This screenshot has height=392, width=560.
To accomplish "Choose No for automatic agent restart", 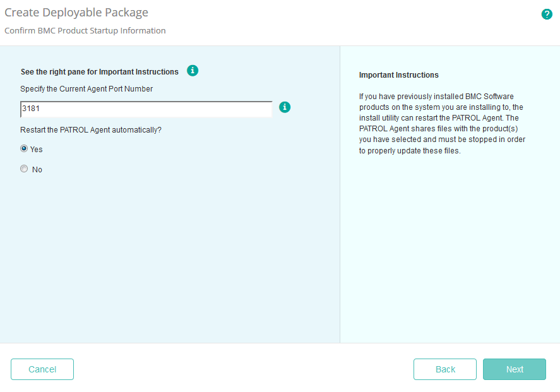I will pyautogui.click(x=23, y=169).
